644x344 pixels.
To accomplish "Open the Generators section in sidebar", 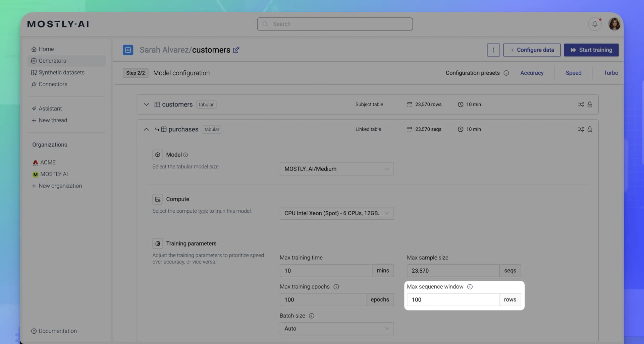I will [x=52, y=61].
